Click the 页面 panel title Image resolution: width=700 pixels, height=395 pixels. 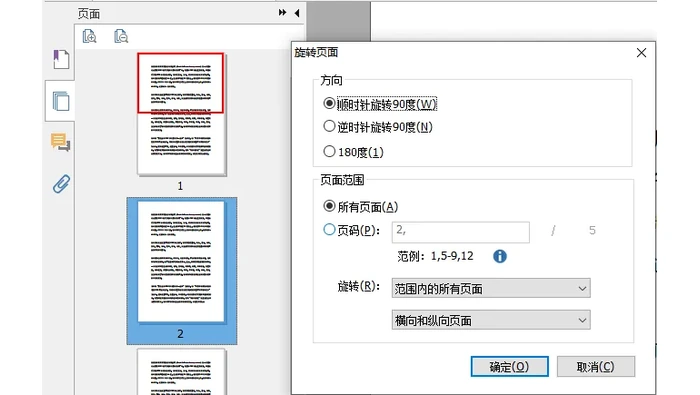pos(88,14)
